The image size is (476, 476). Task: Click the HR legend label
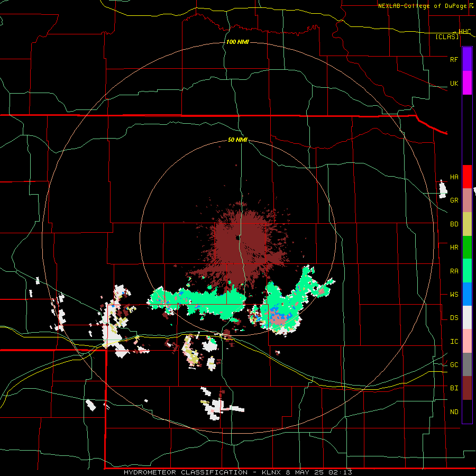454,248
